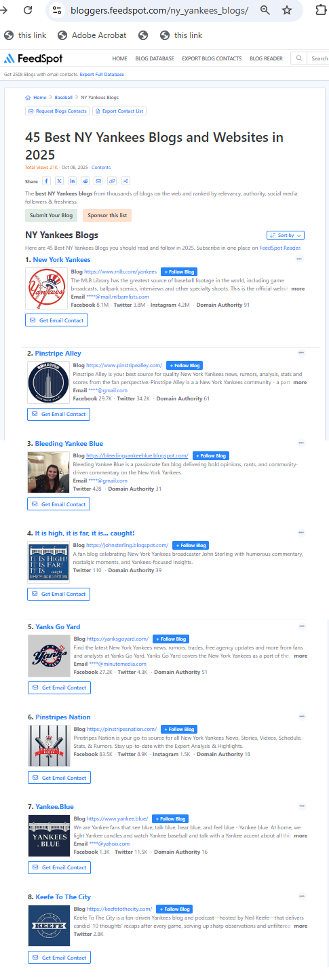Share the list by email icon
This screenshot has width=329, height=980.
click(x=98, y=181)
